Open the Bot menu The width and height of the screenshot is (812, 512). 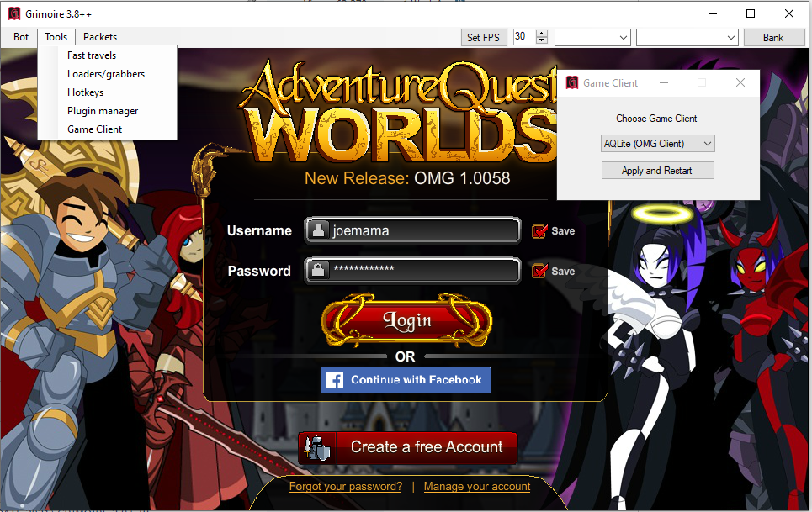(x=21, y=37)
